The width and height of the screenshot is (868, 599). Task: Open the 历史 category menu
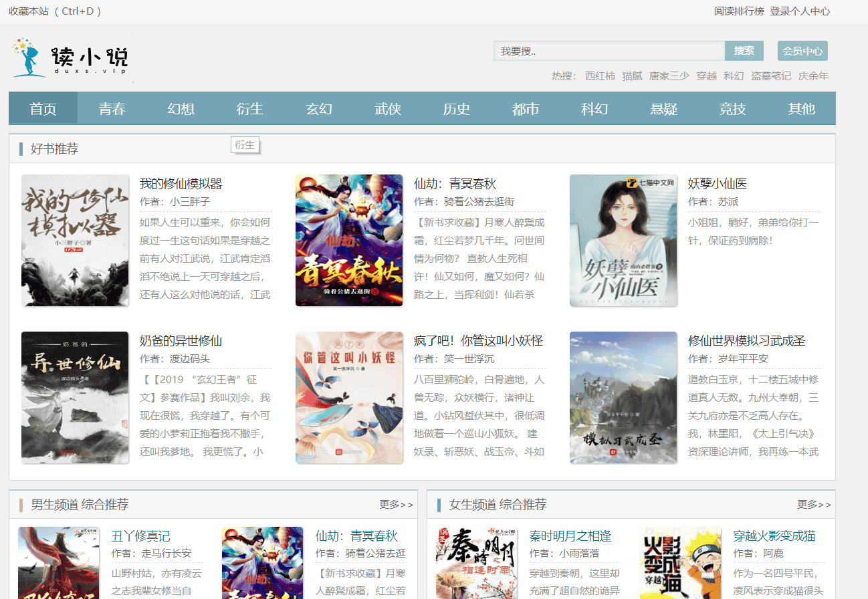[457, 108]
